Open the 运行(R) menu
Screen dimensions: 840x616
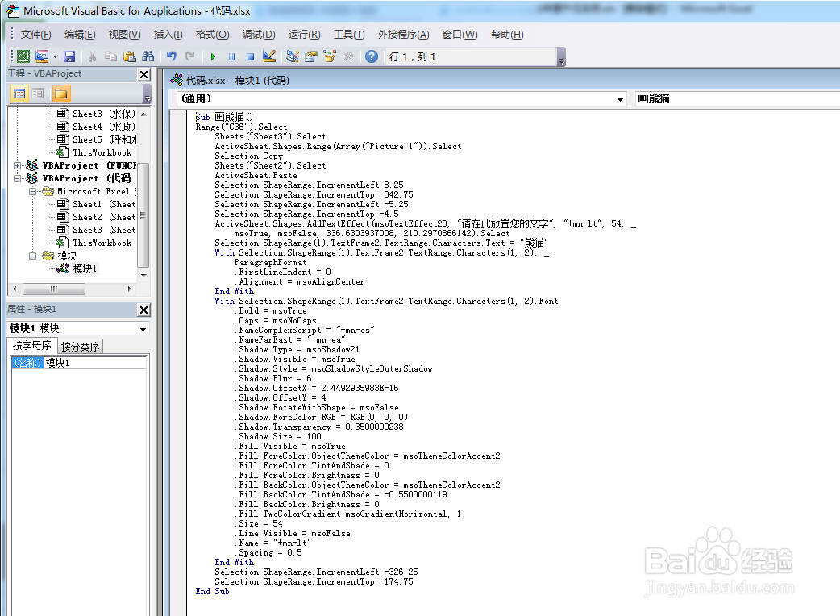(x=304, y=35)
